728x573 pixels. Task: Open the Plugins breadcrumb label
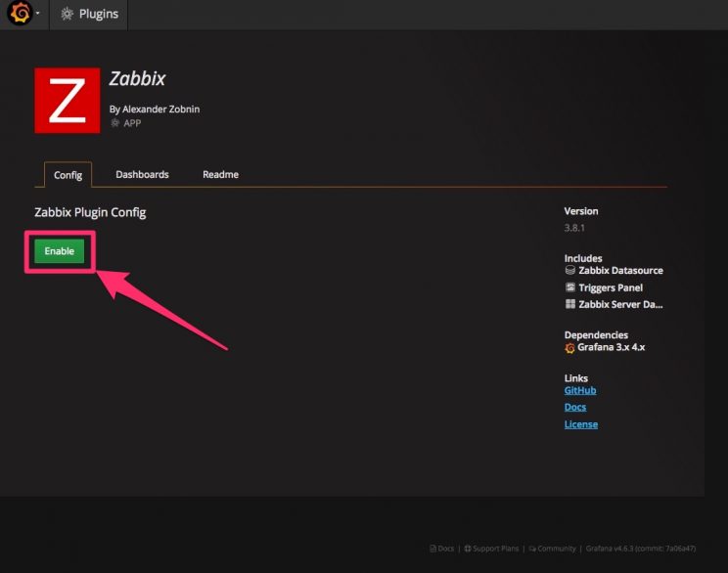tap(98, 15)
